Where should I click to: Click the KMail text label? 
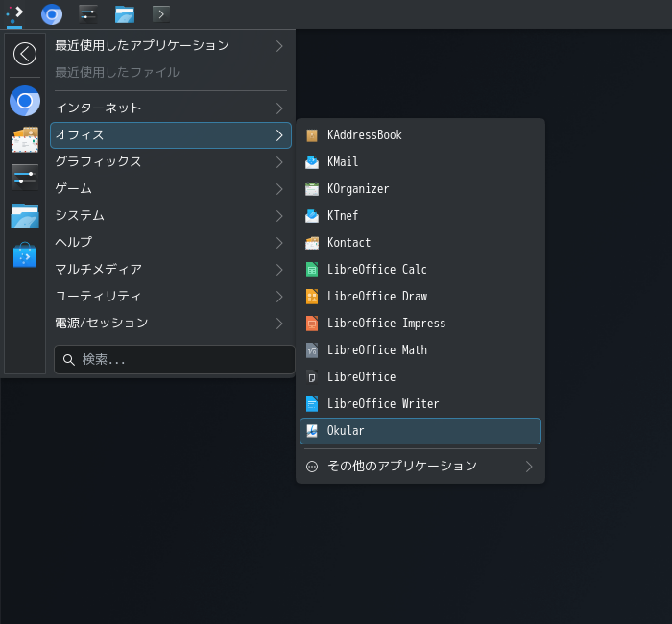[343, 162]
